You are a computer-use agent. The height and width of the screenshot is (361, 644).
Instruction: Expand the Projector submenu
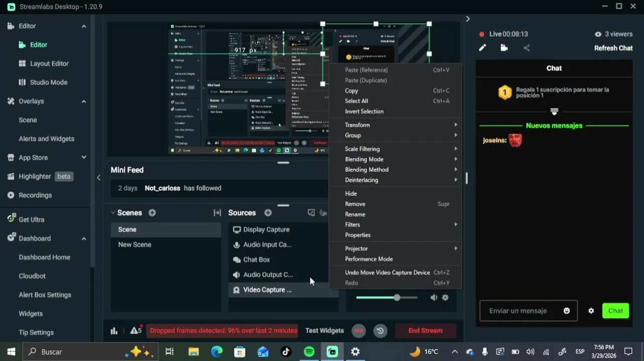click(x=396, y=249)
